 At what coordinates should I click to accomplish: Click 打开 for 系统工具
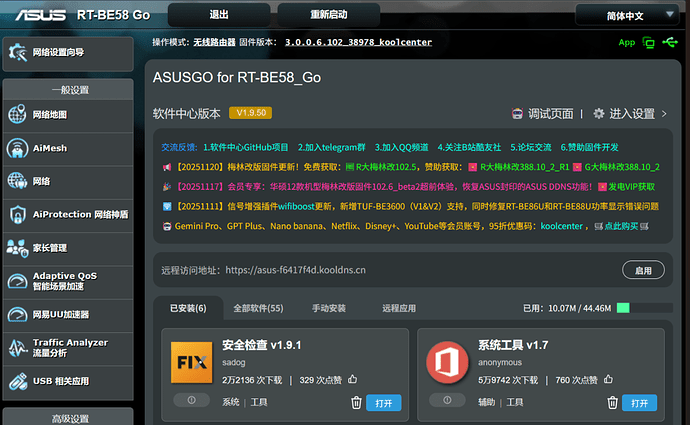pyautogui.click(x=639, y=403)
